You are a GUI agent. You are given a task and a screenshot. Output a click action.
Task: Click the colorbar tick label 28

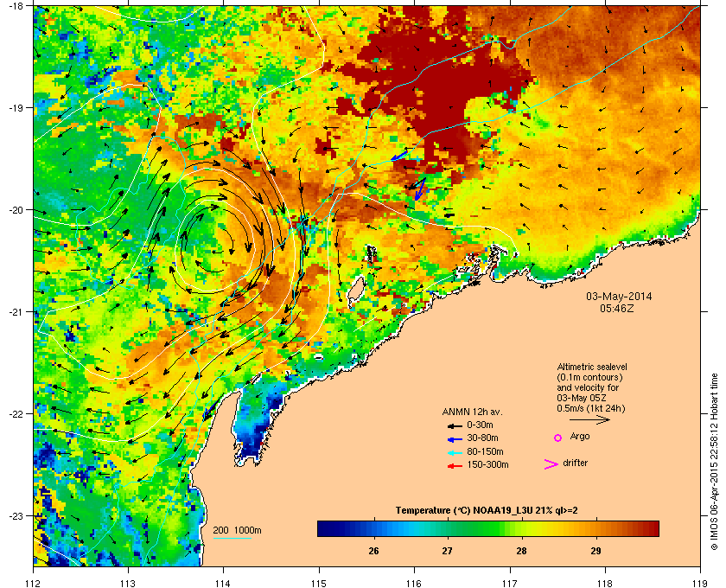(522, 551)
